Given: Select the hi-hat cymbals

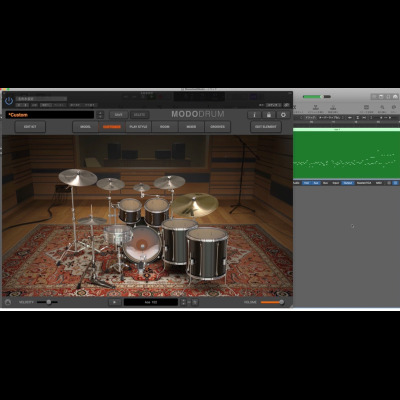Looking at the screenshot, I should [92, 220].
